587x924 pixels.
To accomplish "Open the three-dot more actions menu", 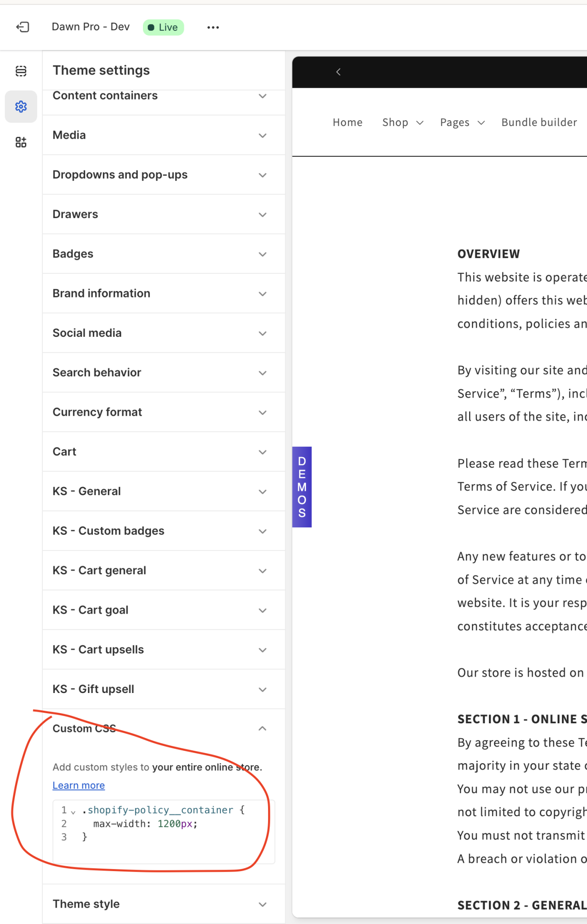I will tap(213, 27).
